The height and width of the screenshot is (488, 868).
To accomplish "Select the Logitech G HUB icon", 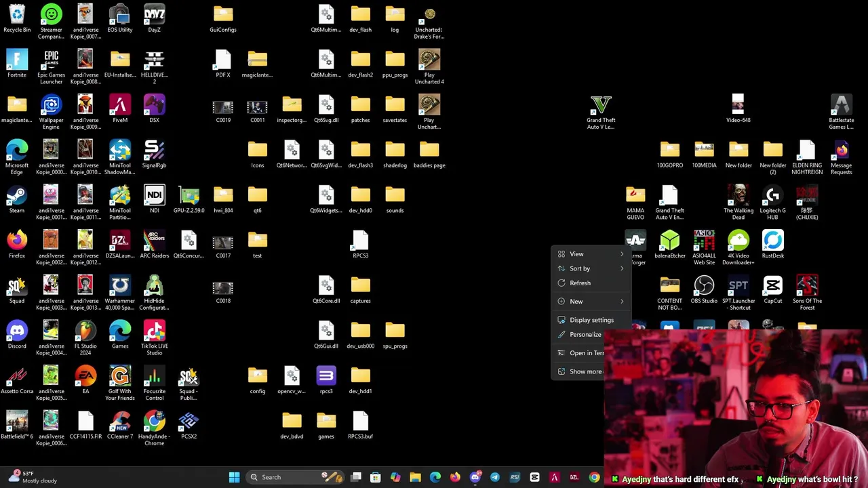I will [x=772, y=203].
